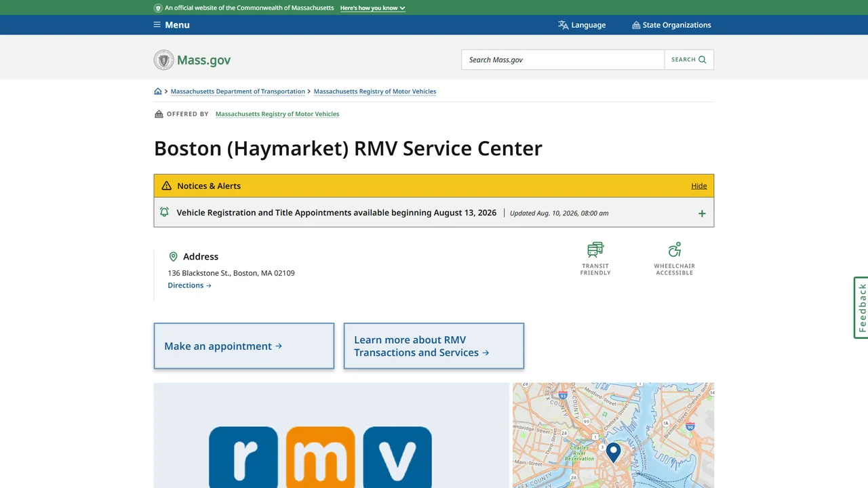The image size is (868, 488).
Task: Expand "Here's how you know" dropdown
Action: (373, 8)
